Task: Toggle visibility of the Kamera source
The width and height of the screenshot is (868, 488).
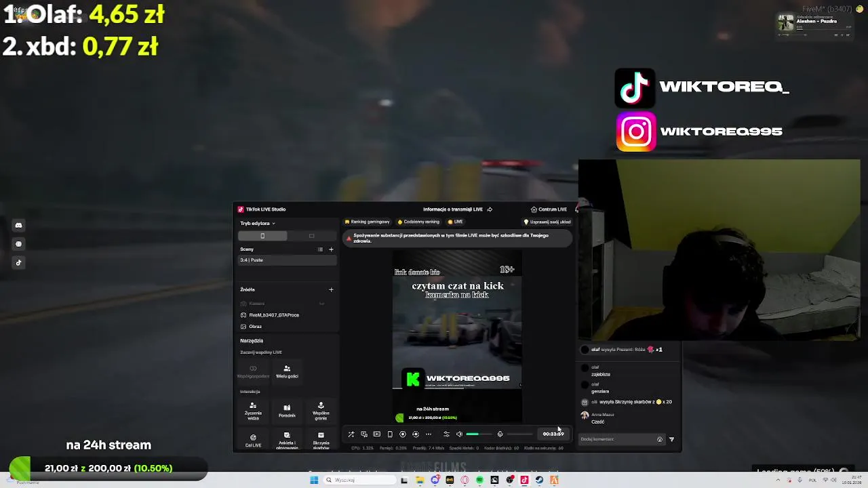Action: (x=322, y=304)
